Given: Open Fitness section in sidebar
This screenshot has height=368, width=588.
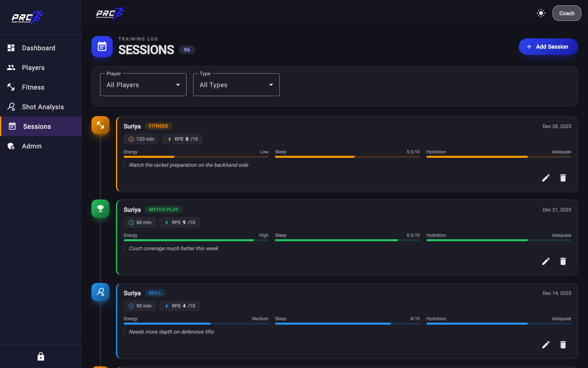Looking at the screenshot, I should (x=41, y=87).
